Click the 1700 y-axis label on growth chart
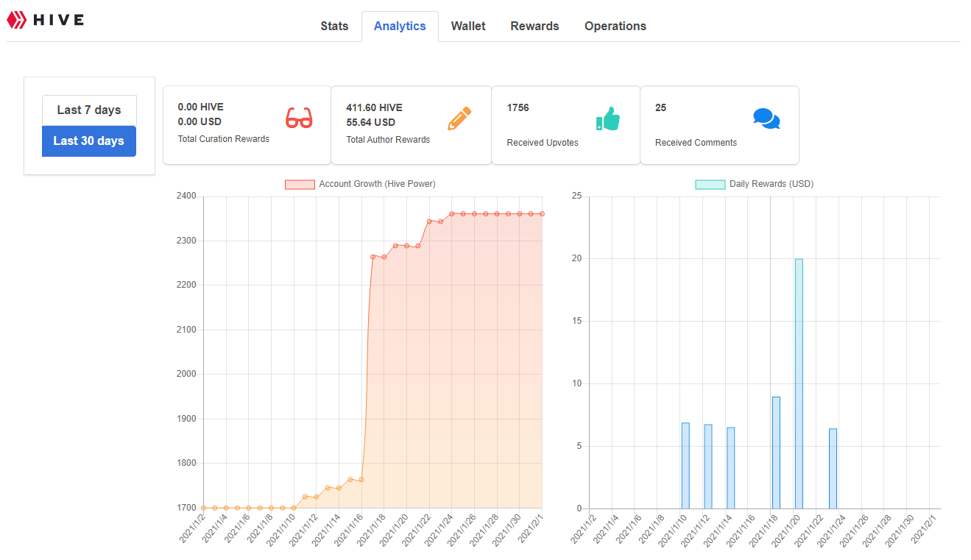 tap(186, 508)
